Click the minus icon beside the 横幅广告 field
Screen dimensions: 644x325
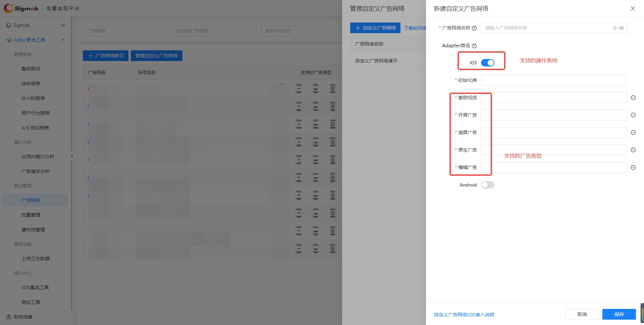[x=633, y=167]
